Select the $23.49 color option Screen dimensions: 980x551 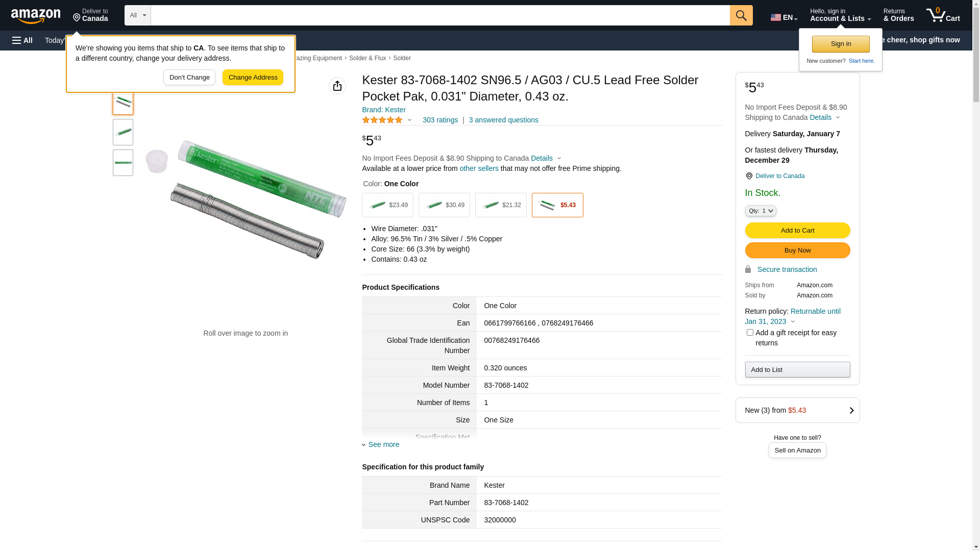[x=387, y=205]
